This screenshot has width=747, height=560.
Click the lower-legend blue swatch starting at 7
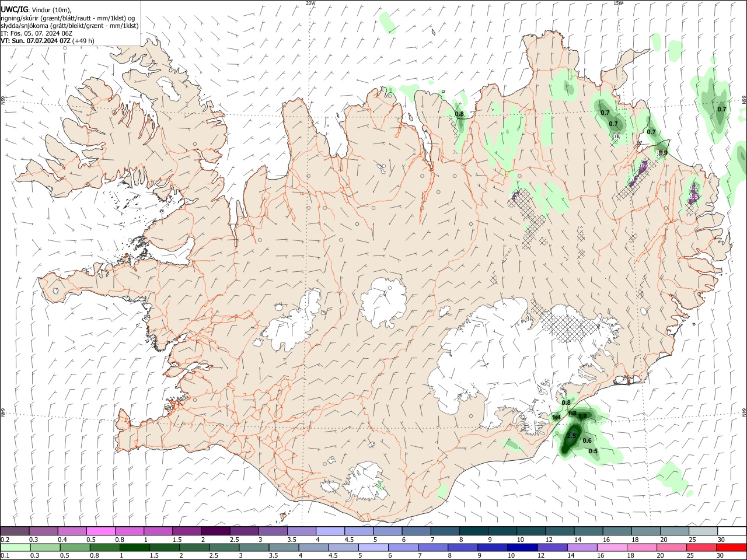coord(432,547)
